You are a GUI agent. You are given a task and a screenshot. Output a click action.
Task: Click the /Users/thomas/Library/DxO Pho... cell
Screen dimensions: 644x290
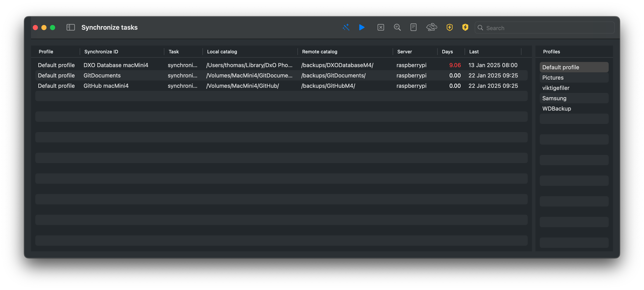(x=249, y=65)
